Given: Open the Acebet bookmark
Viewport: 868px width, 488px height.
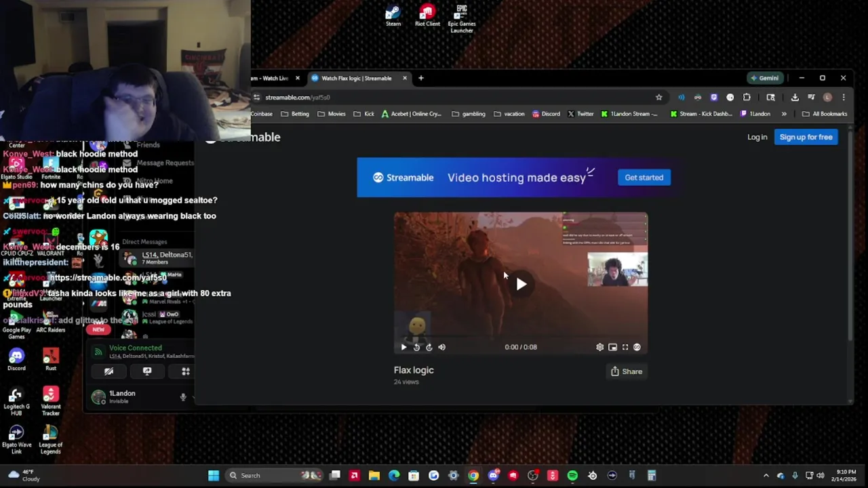Looking at the screenshot, I should point(412,114).
